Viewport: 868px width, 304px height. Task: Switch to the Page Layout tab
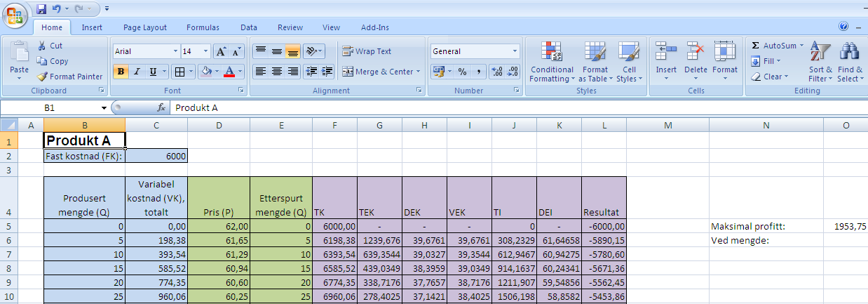(145, 27)
